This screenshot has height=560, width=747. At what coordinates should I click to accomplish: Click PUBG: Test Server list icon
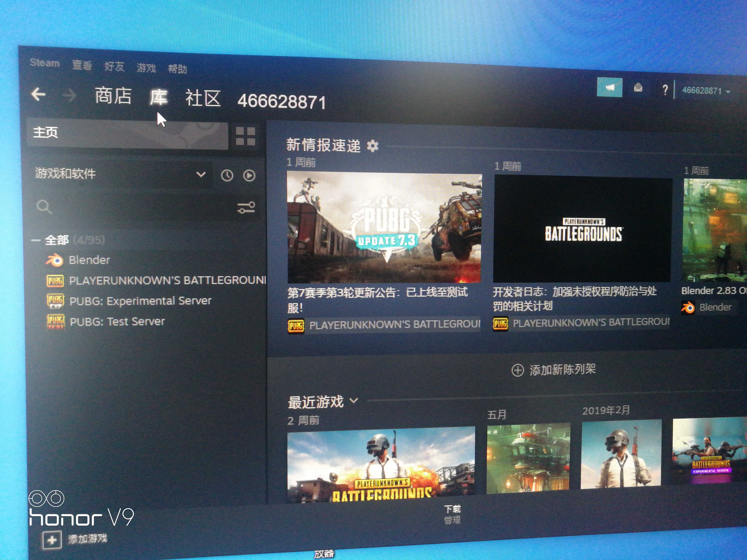[x=56, y=322]
